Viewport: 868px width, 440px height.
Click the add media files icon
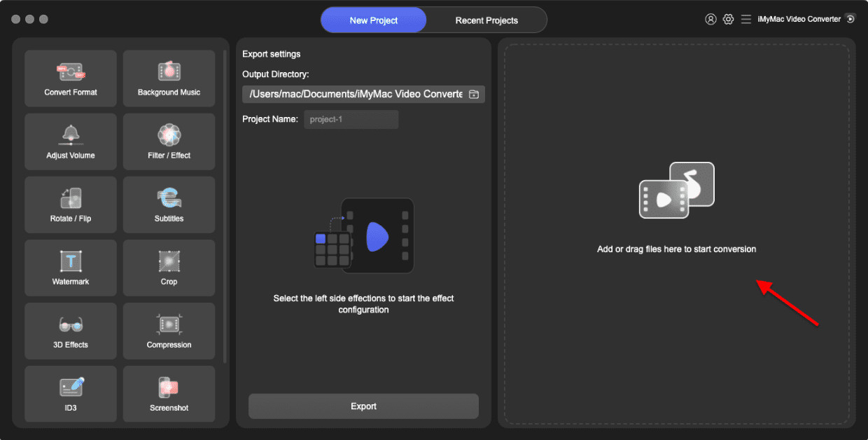pyautogui.click(x=677, y=190)
